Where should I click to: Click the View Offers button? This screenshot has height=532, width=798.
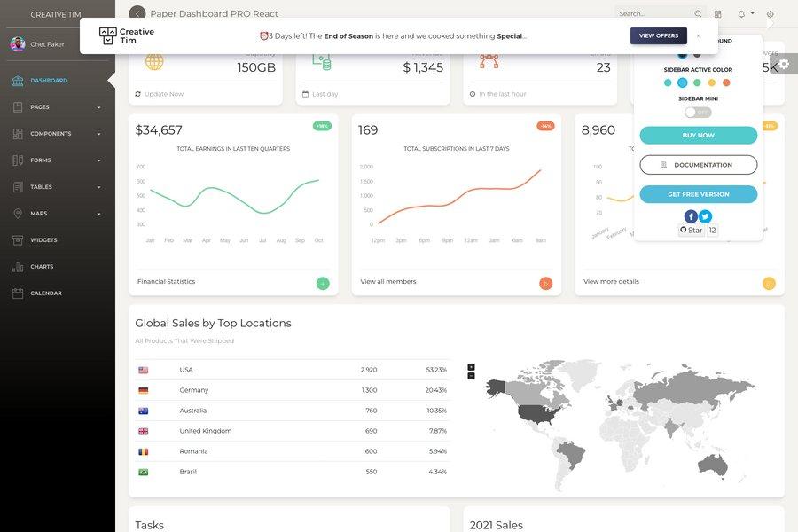click(x=658, y=35)
